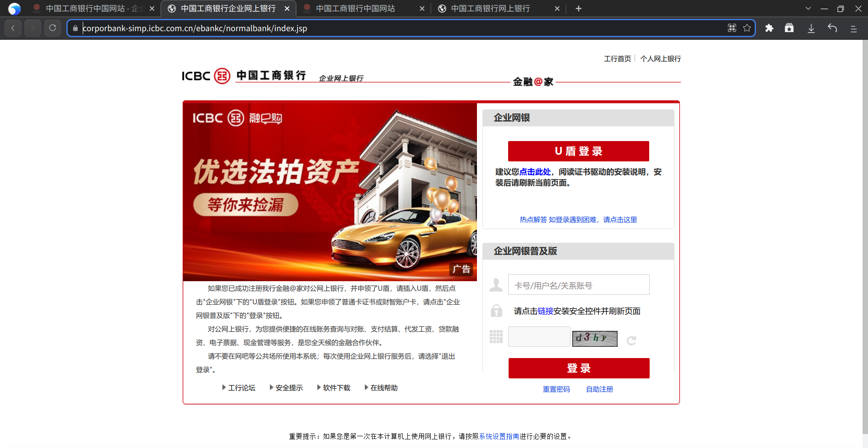Click the back navigation arrow

click(13, 28)
